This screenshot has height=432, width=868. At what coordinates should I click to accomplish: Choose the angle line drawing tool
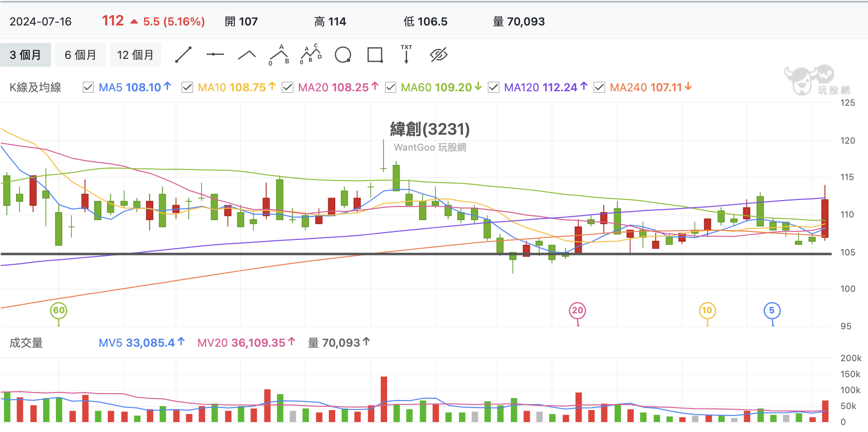click(x=247, y=55)
